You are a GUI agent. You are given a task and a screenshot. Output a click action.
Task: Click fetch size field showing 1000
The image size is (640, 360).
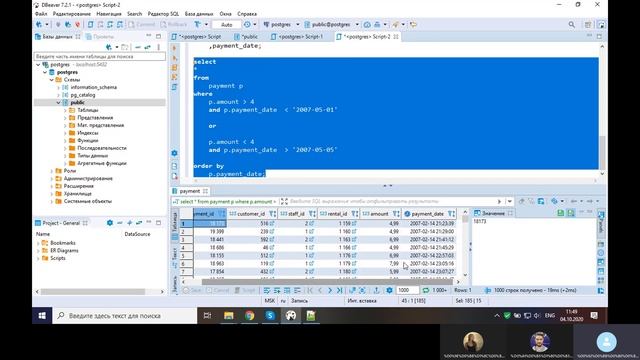(x=408, y=290)
